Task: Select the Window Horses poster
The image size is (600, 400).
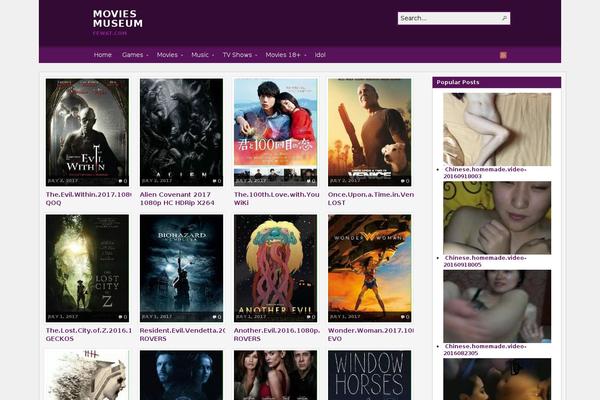Action: (370, 375)
